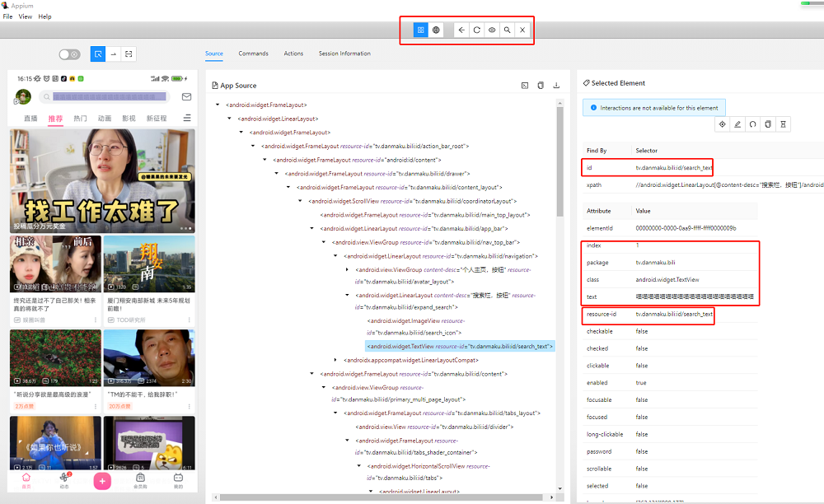The width and height of the screenshot is (824, 504).
Task: Click the class value android.widget.TextView
Action: pos(667,280)
